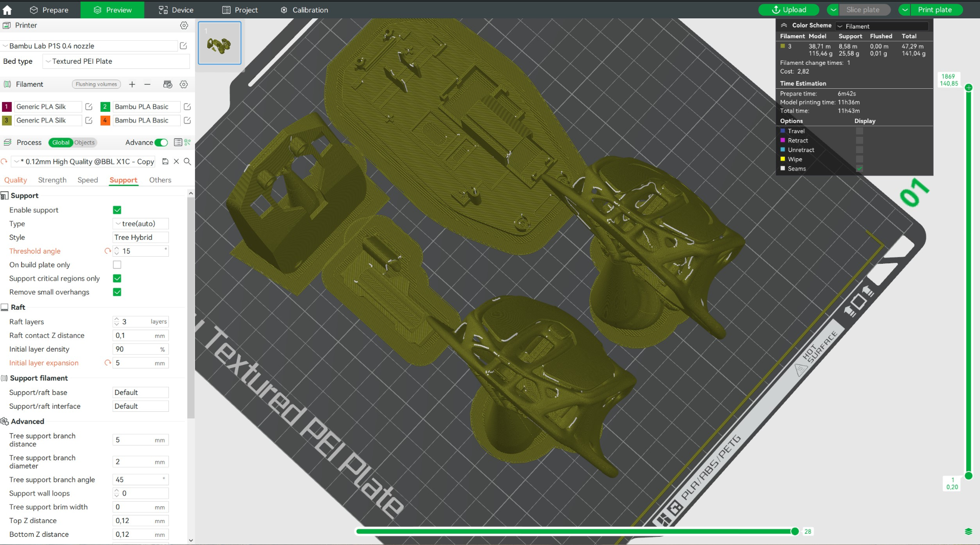This screenshot has height=545, width=980.
Task: Edit filament 1 Generic PLA Silk preset
Action: 89,107
